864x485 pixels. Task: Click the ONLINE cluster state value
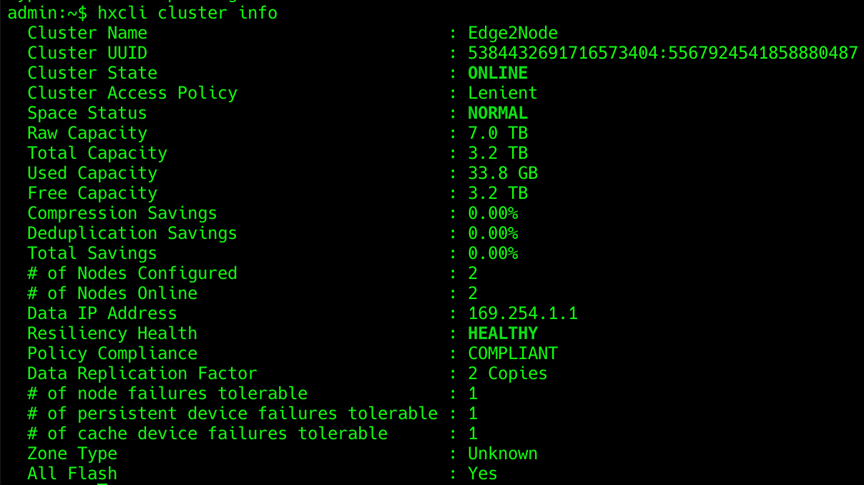coord(498,73)
